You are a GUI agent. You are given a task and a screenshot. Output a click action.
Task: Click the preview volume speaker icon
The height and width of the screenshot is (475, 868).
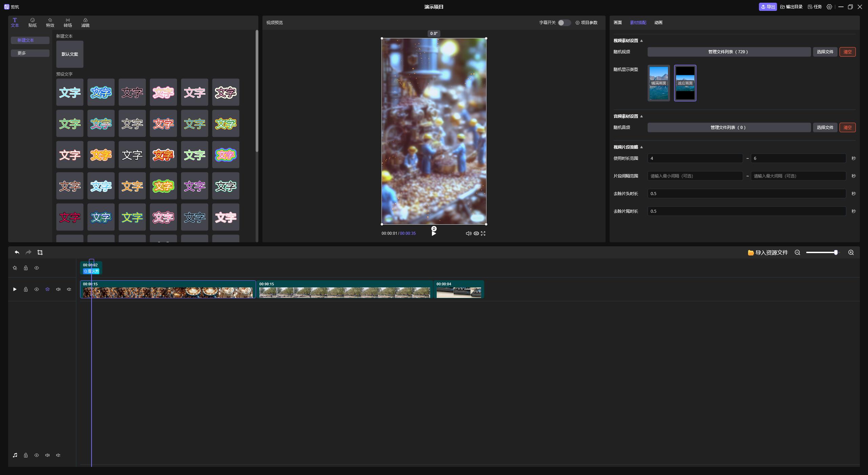point(468,233)
